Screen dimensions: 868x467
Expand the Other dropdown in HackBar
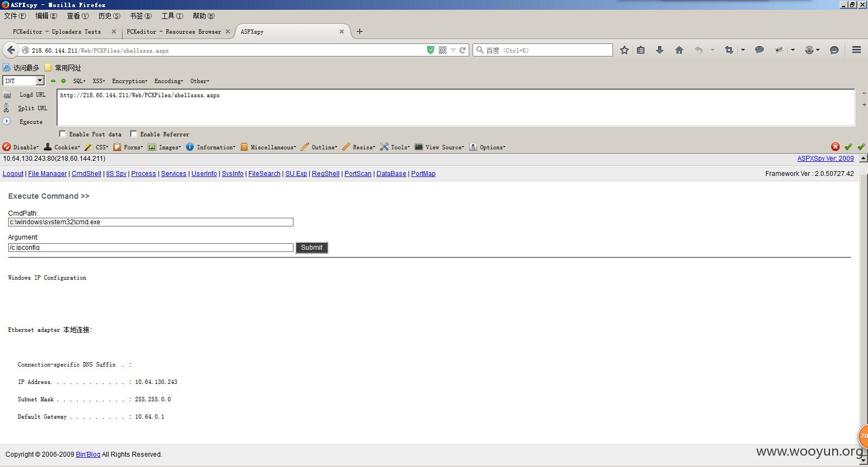point(200,81)
